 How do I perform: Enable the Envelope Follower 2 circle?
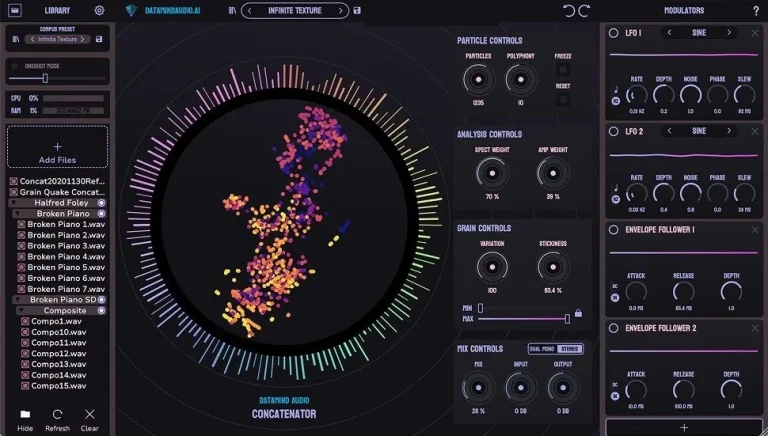tap(613, 328)
